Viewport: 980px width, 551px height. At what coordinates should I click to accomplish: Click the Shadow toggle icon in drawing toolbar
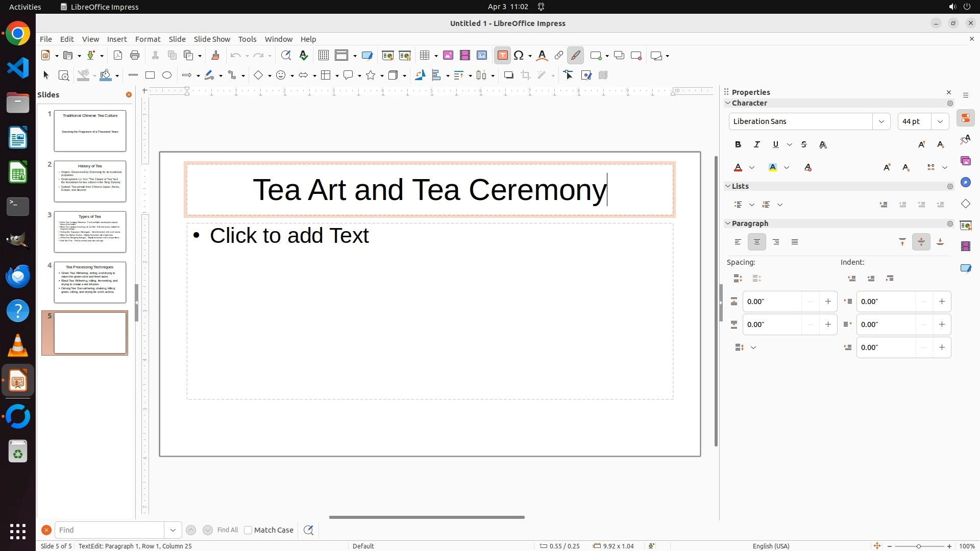pyautogui.click(x=508, y=76)
